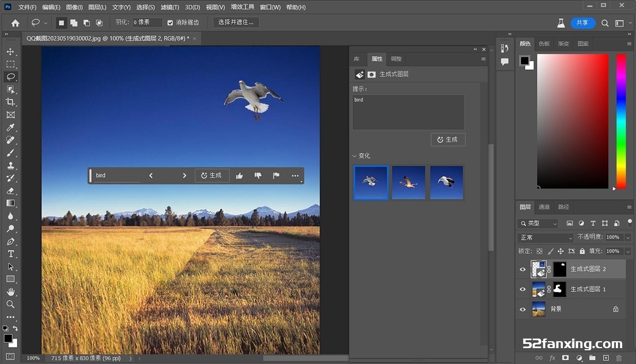
Task: Switch to the 色板 tab
Action: pos(544,43)
